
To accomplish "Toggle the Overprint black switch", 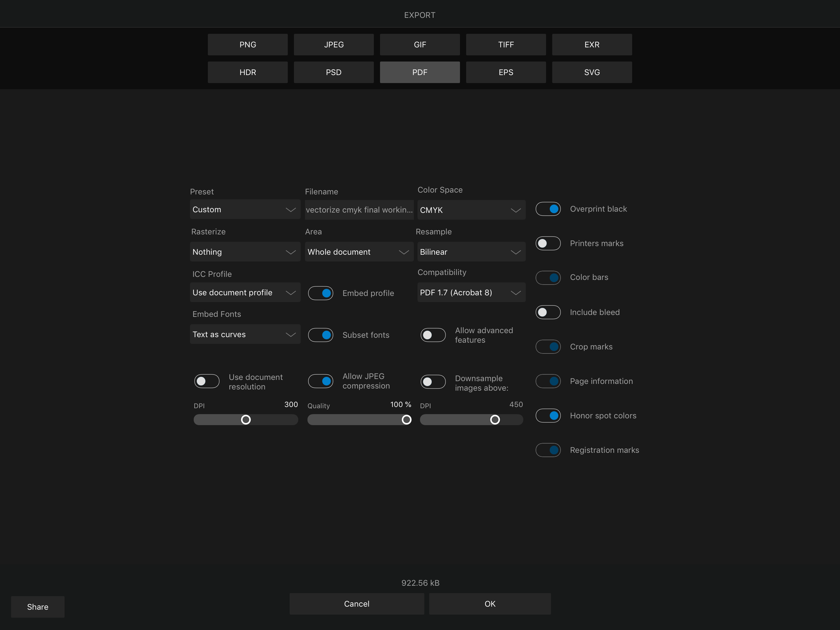I will coord(548,209).
